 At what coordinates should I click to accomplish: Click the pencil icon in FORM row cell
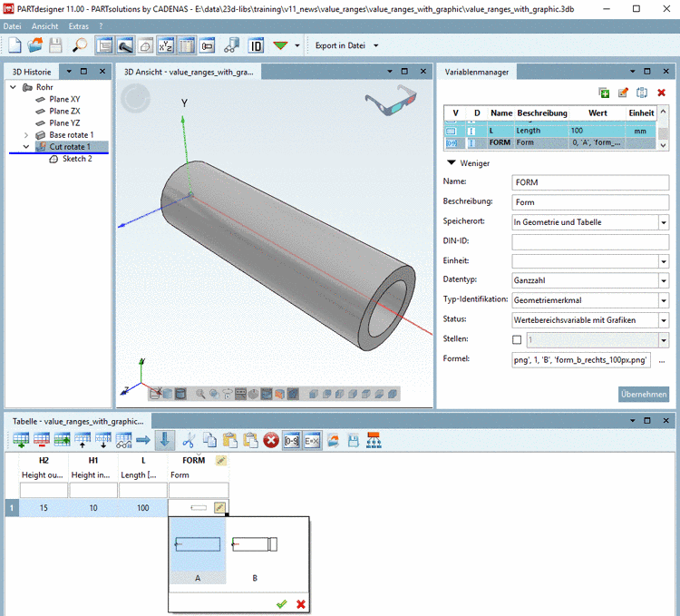(x=220, y=507)
